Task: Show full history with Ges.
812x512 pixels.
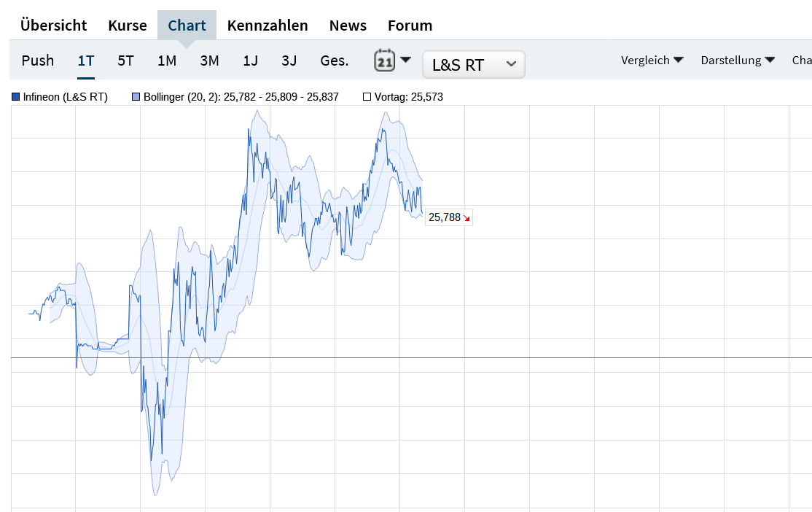Action: tap(335, 61)
